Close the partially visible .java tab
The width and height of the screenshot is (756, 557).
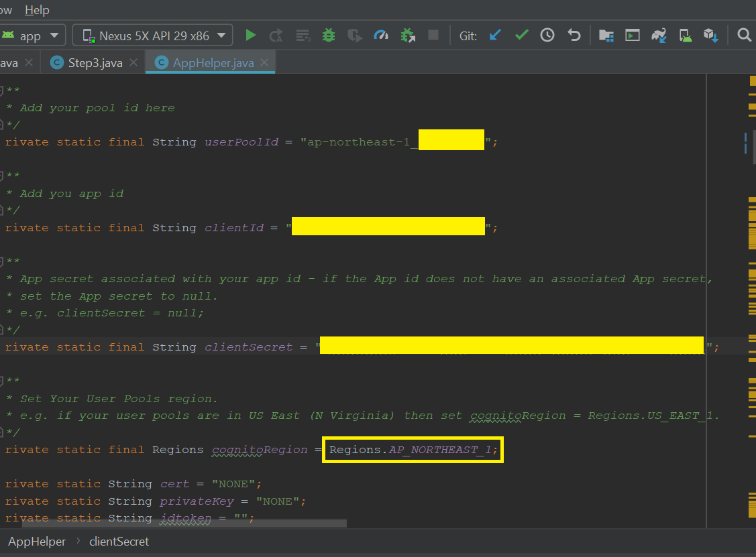[x=29, y=62]
